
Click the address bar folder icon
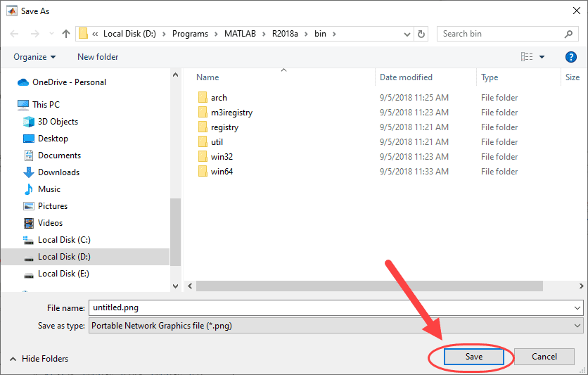[84, 34]
